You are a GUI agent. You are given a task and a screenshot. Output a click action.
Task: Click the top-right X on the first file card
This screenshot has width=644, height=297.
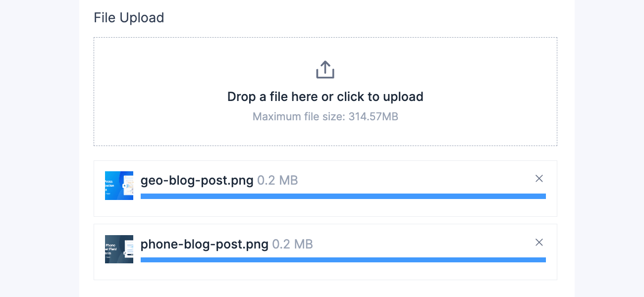click(x=539, y=179)
